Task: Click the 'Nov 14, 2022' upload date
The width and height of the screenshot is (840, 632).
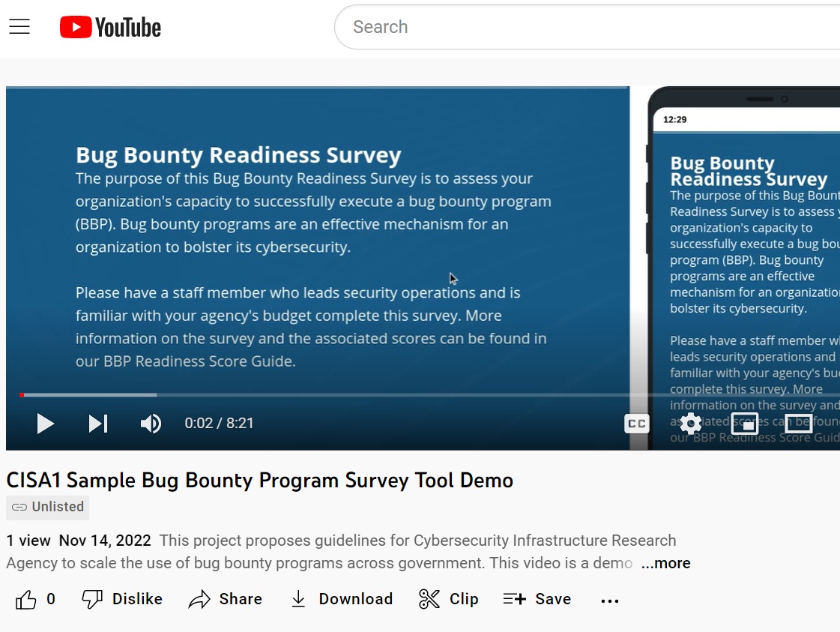Action: pos(105,541)
